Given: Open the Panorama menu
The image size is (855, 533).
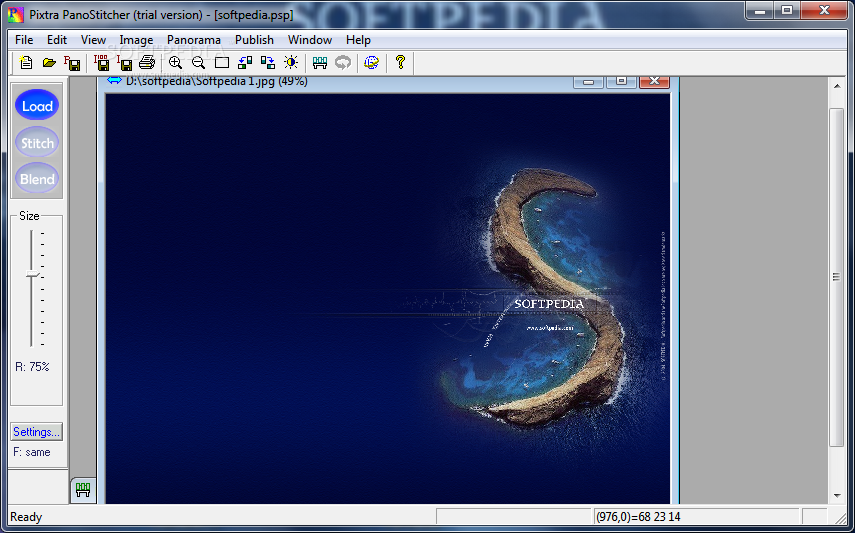Looking at the screenshot, I should [x=194, y=40].
